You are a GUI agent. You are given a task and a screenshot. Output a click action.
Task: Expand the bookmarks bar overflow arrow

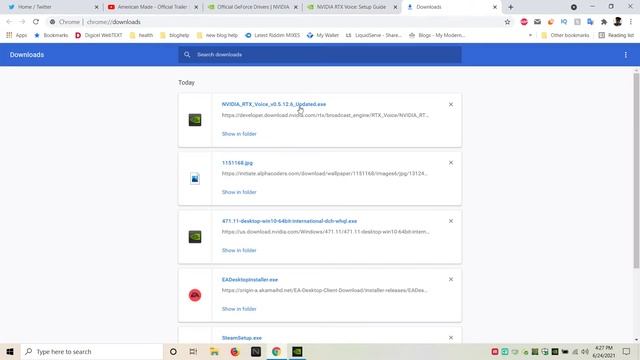pos(530,35)
